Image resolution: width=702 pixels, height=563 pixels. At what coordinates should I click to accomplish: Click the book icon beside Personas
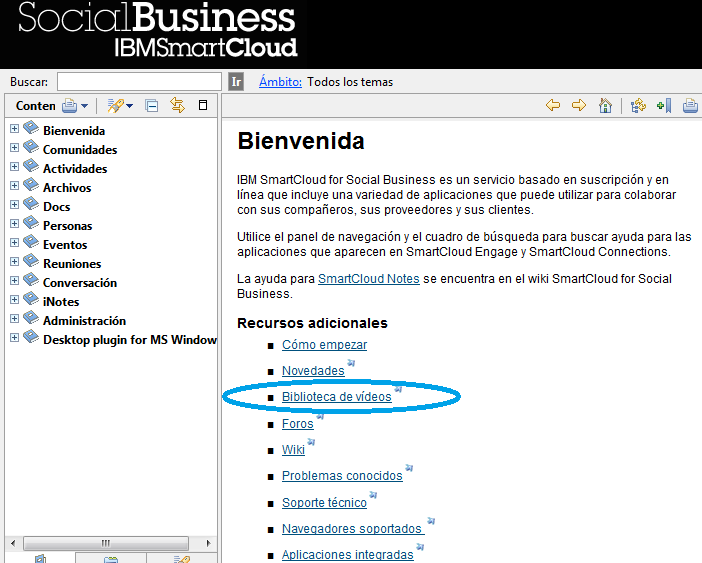click(x=31, y=222)
